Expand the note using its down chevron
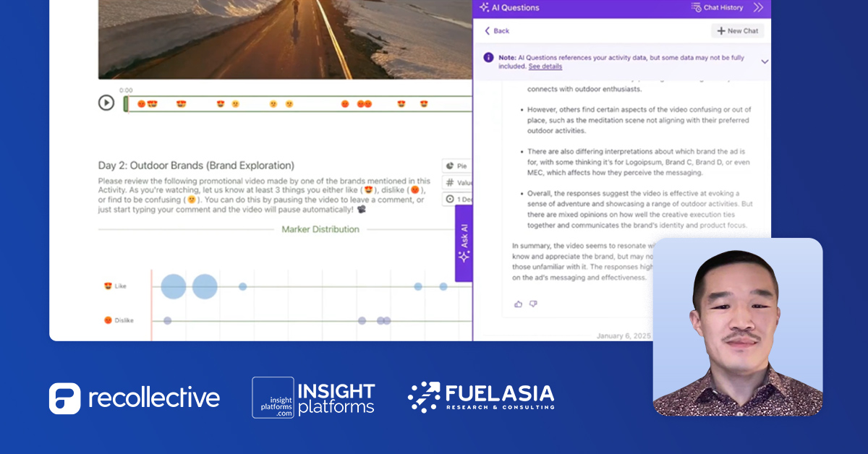 764,61
